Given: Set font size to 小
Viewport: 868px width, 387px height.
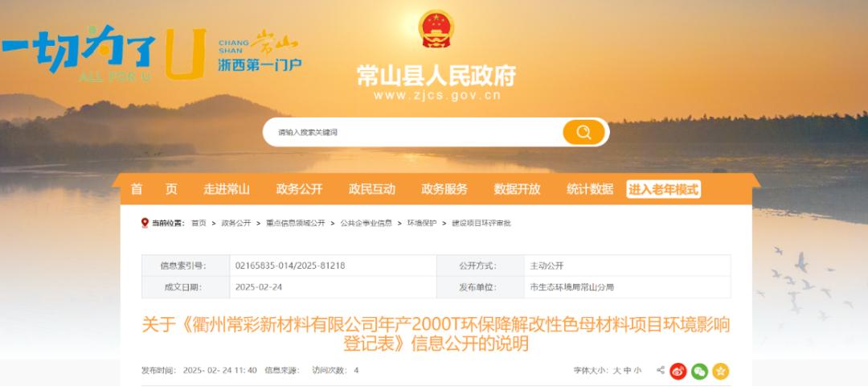Looking at the screenshot, I should 637,370.
